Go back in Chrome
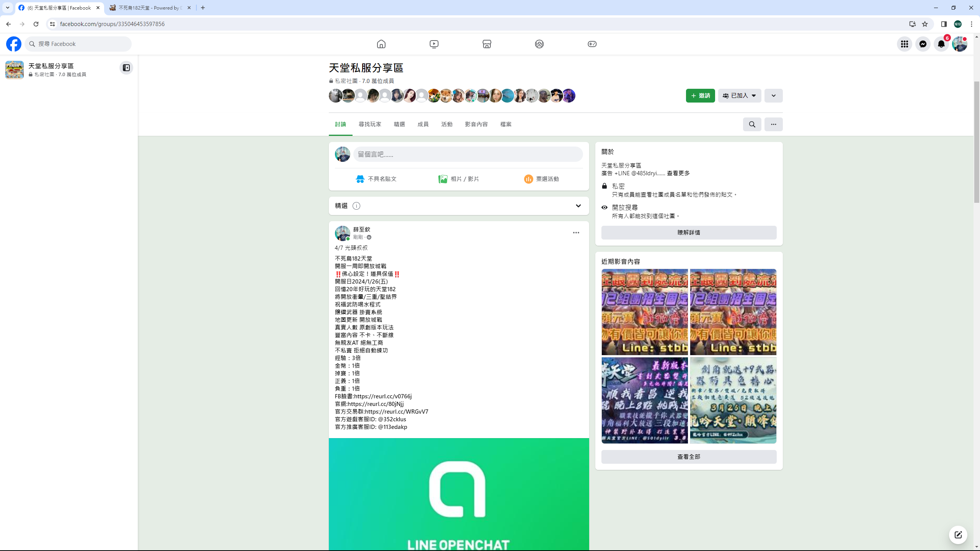This screenshot has height=551, width=980. 8,24
